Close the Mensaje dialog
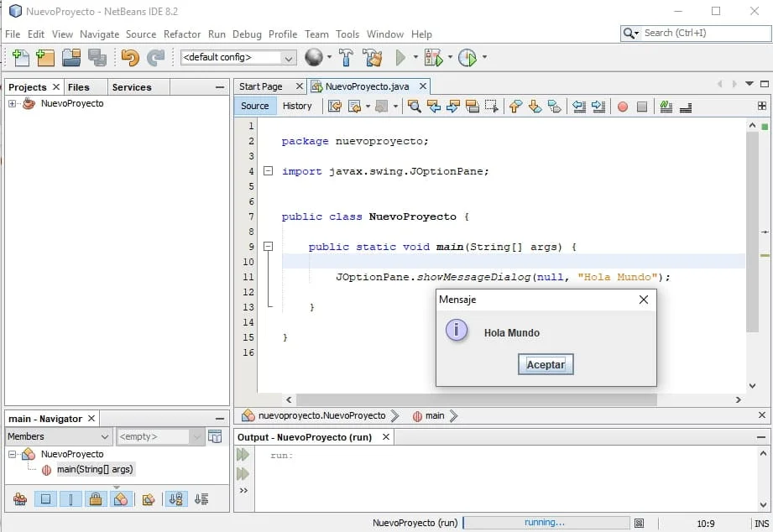 pos(644,300)
